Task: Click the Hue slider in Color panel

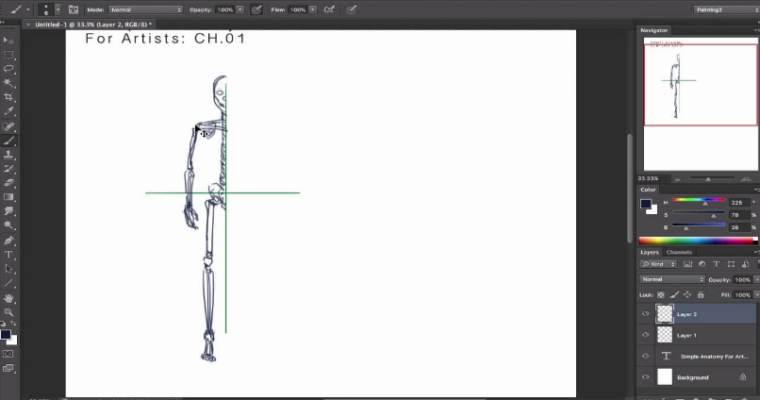Action: click(698, 200)
